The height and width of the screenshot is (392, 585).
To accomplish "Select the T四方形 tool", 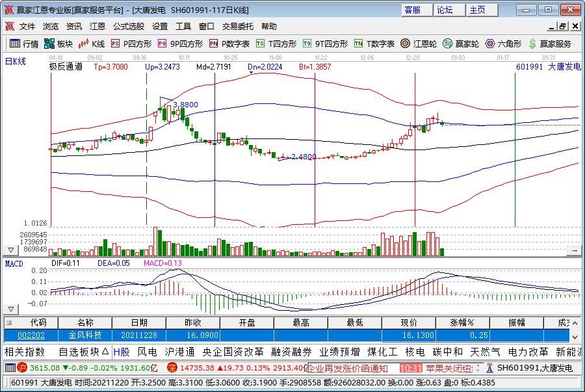I will tap(276, 44).
